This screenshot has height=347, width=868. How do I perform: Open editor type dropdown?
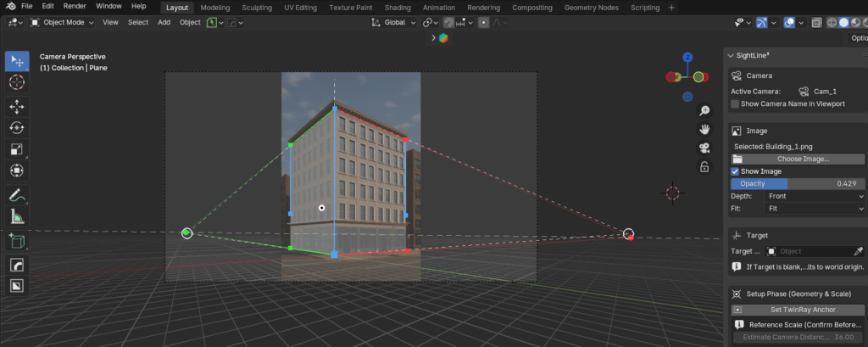click(x=15, y=23)
